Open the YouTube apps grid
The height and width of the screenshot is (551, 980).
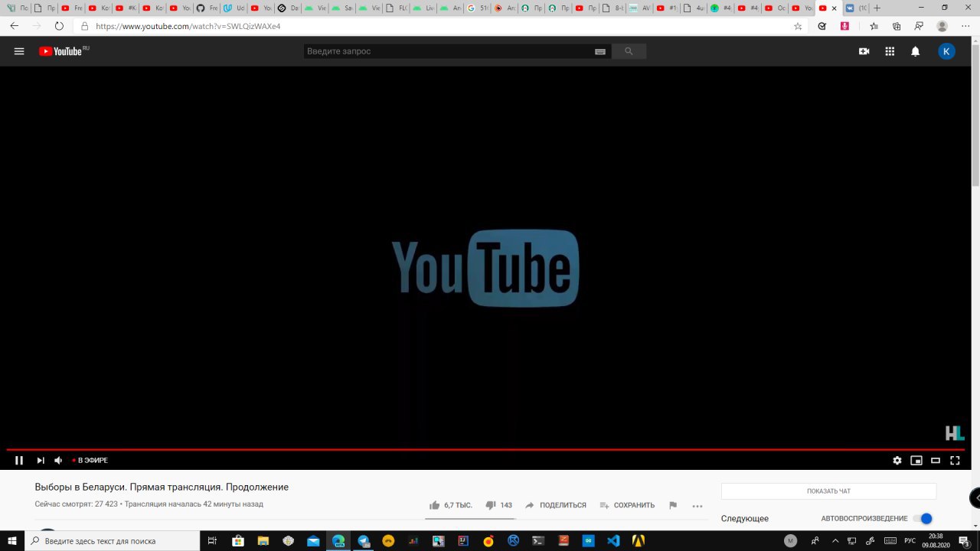coord(890,51)
